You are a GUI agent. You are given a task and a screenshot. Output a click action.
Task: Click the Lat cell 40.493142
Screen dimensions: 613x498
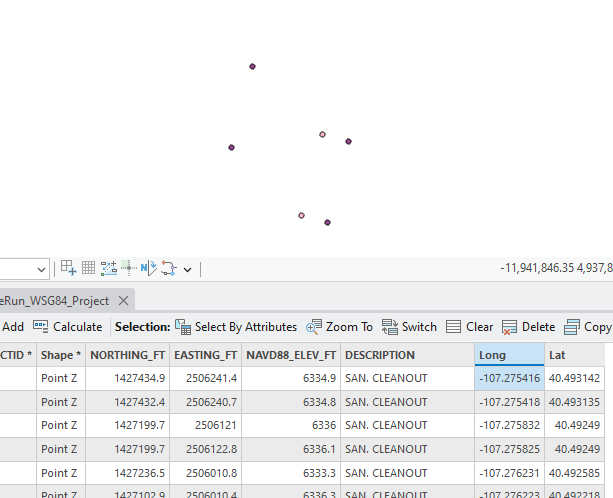coord(574,378)
